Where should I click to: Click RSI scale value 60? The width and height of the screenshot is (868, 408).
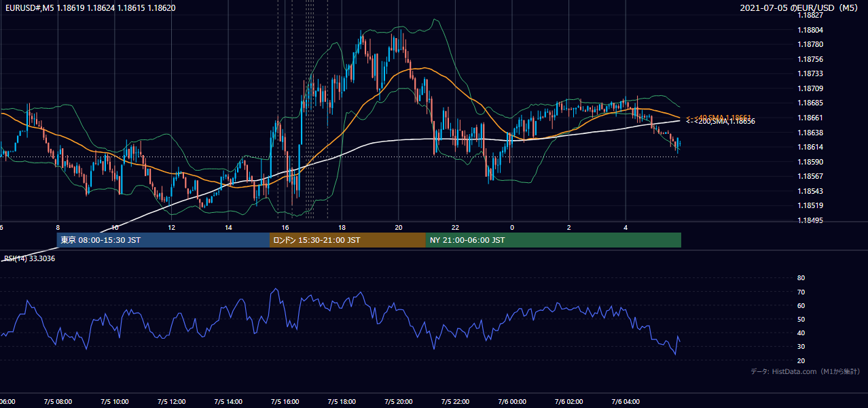tap(801, 305)
